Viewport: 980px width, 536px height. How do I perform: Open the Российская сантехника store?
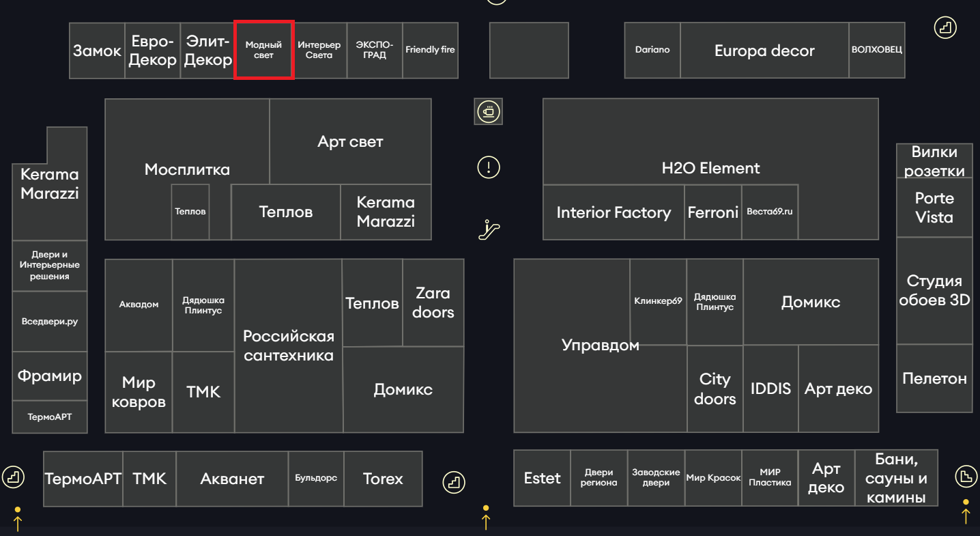click(x=289, y=345)
